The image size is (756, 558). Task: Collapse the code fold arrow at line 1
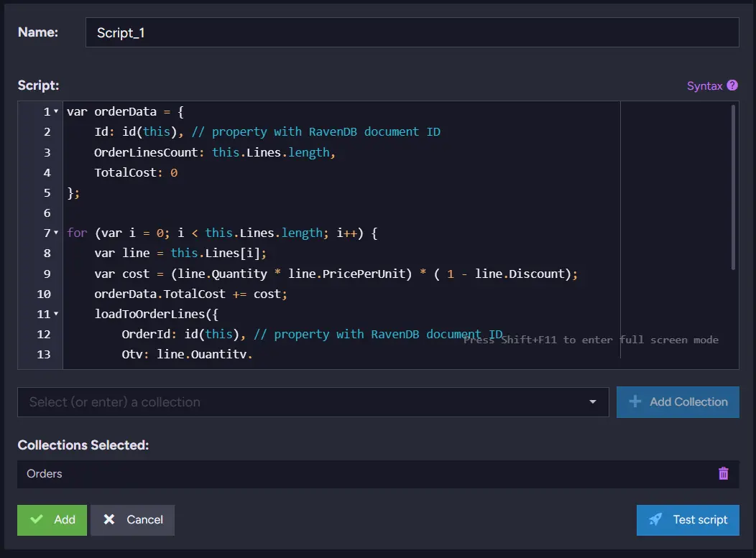56,111
